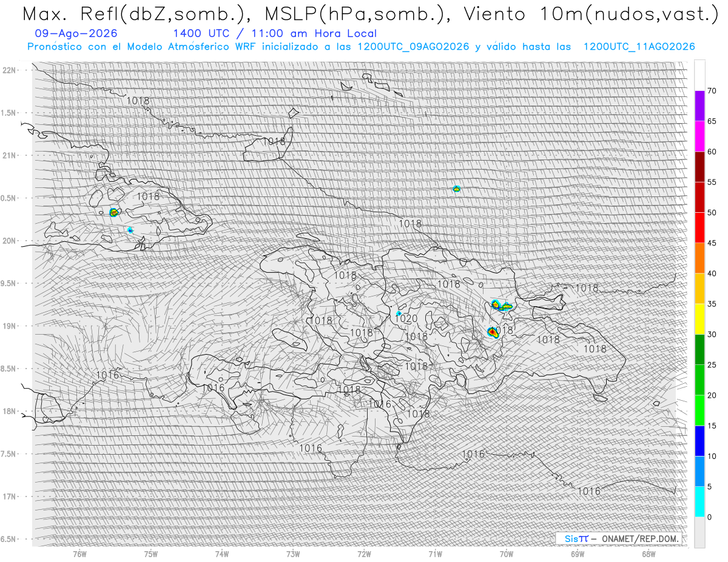
Task: Pick the yellow 30–35 dBZ legend band
Action: tap(699, 319)
